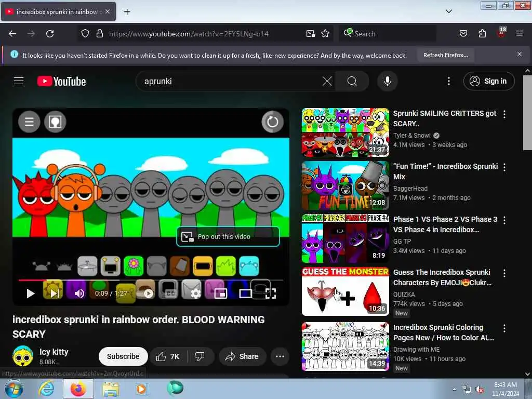Viewport: 532px width, 399px height.
Task: Open Incredibox Sprunki Coloring Pages title
Action: point(444,332)
